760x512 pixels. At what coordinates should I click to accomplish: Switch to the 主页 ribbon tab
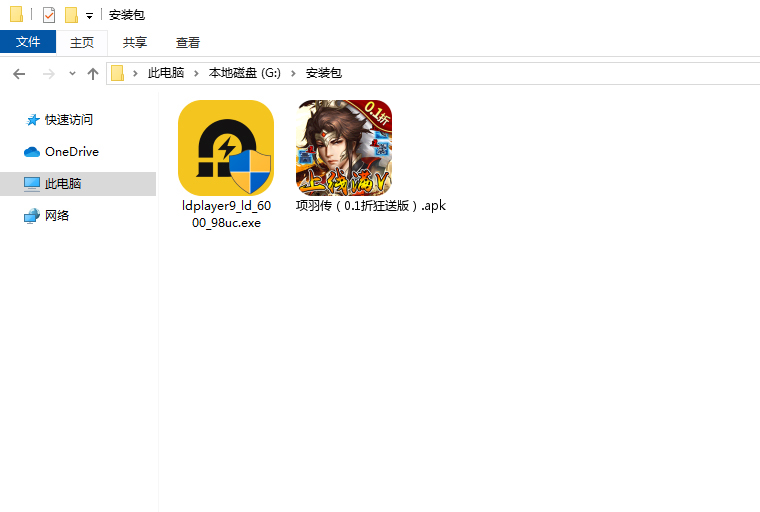(82, 43)
